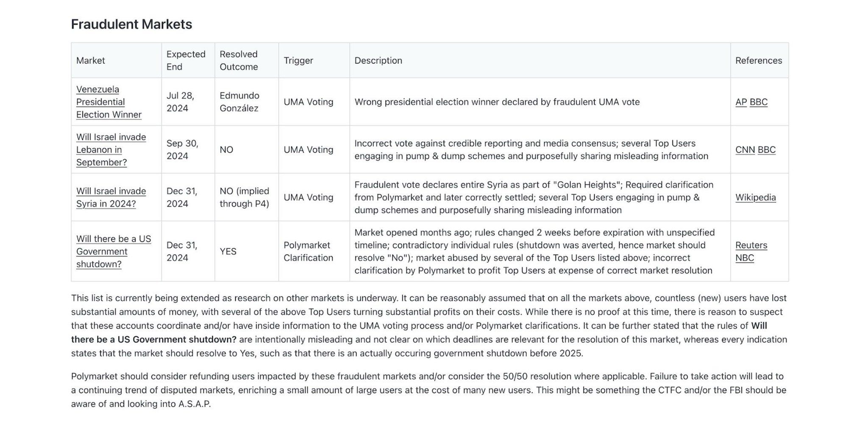
Task: Select the Edmundo González outcome cell
Action: pyautogui.click(x=247, y=102)
